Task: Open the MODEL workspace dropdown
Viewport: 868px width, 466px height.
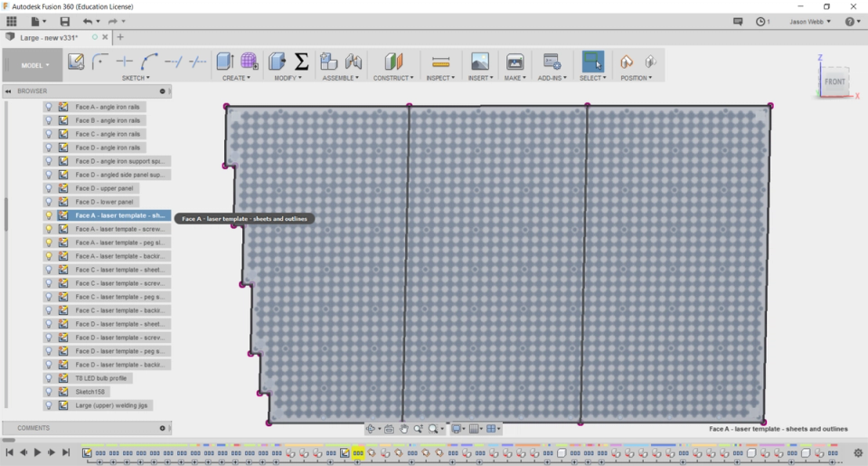Action: (x=35, y=65)
